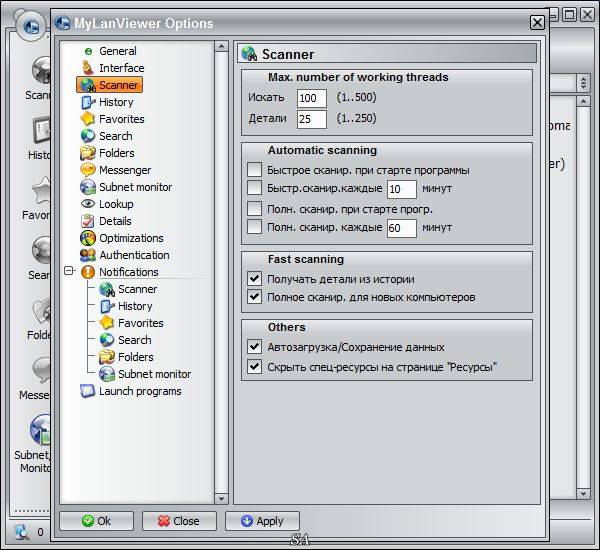The height and width of the screenshot is (550, 600).
Task: Select Favorites under Notifications
Action: [140, 323]
